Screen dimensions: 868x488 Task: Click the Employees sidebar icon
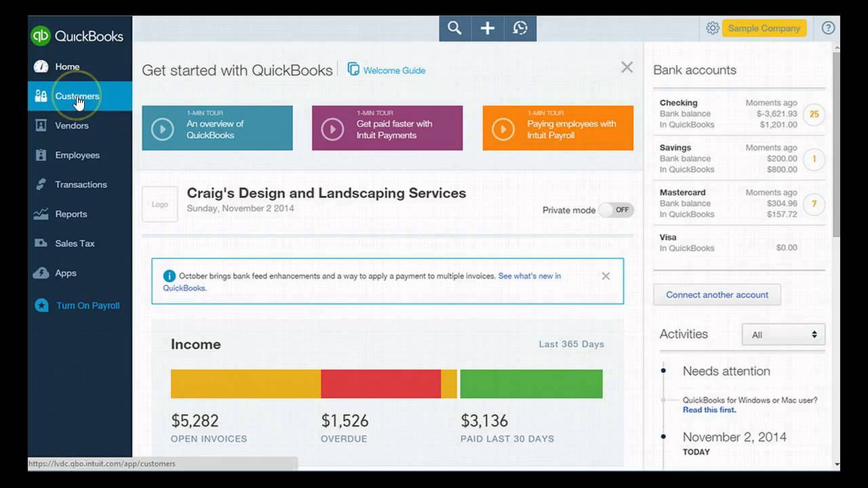point(41,155)
